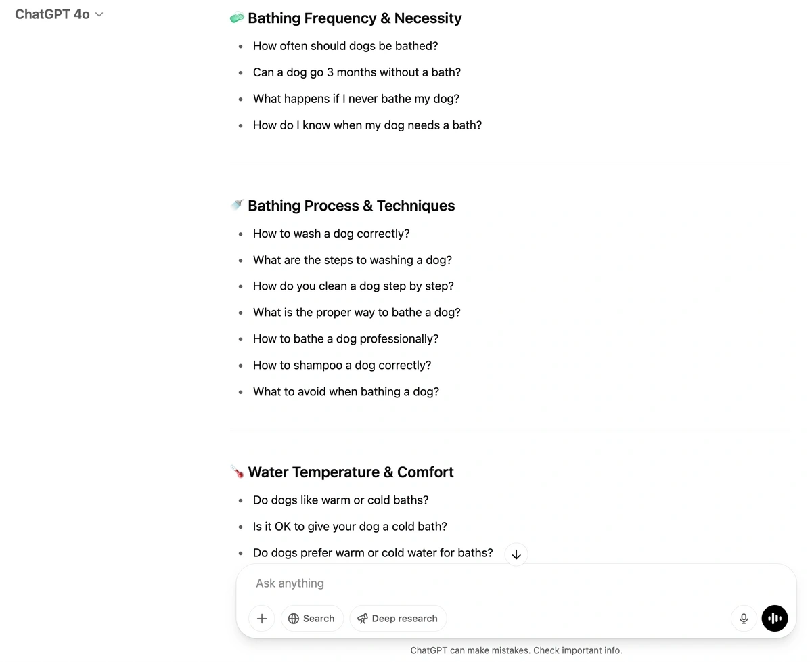Click "What to avoid when bathing a dog?"
Viewport: 812px width, 662px height.
(346, 391)
